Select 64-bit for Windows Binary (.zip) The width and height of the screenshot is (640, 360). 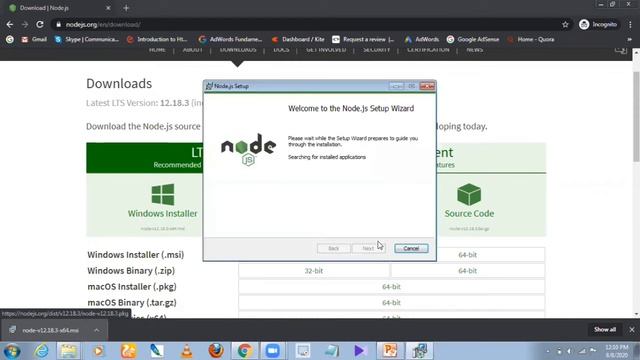tap(467, 271)
